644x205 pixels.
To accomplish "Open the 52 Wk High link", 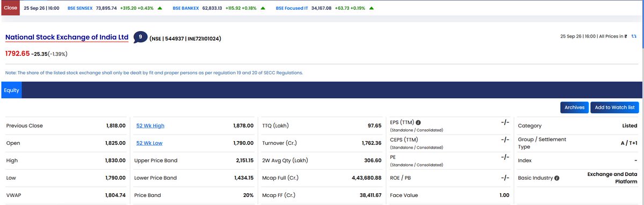I will [x=150, y=126].
